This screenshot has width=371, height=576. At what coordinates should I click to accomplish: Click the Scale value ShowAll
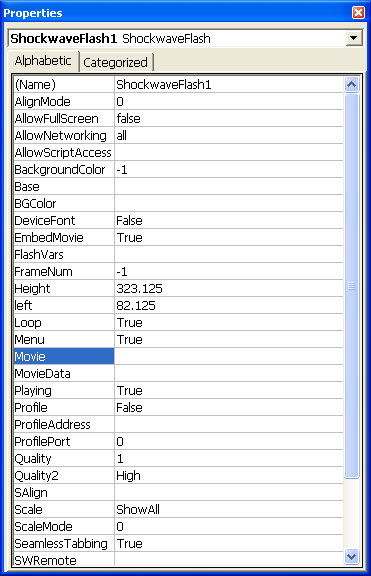[x=229, y=510]
